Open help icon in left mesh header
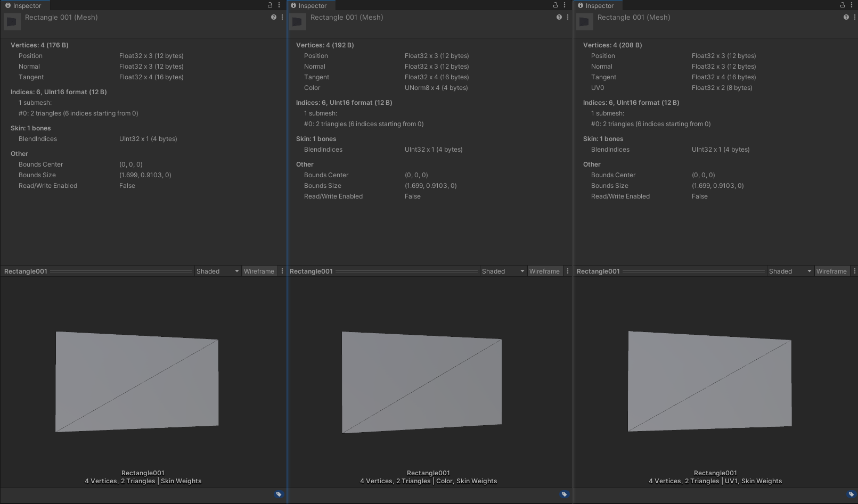Screen dimensions: 858x504 (x=274, y=17)
